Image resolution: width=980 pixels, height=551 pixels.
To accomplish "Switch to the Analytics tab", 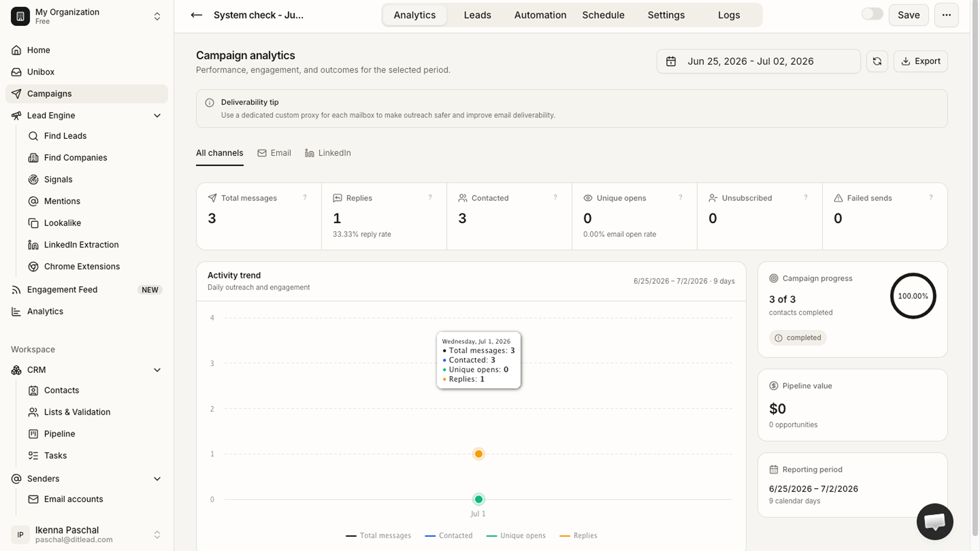I will click(414, 15).
